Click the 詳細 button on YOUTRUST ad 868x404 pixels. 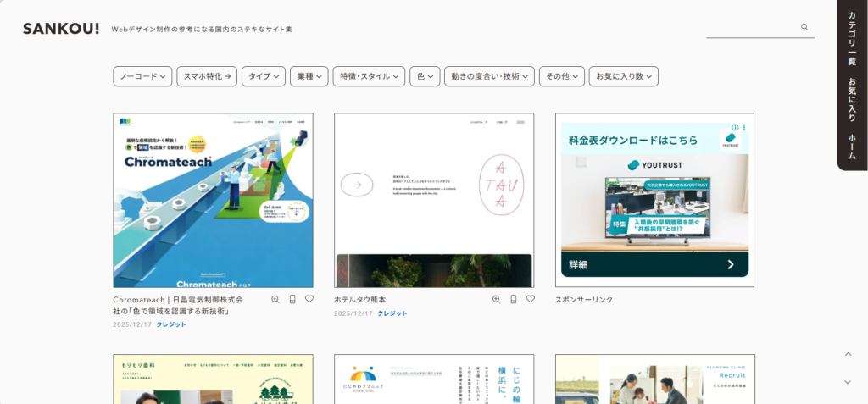pos(654,264)
